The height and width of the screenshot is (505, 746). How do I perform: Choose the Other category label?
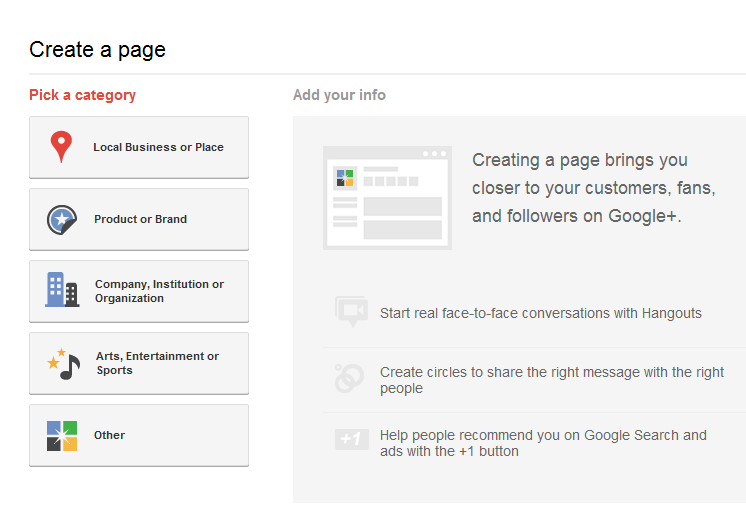(x=109, y=435)
